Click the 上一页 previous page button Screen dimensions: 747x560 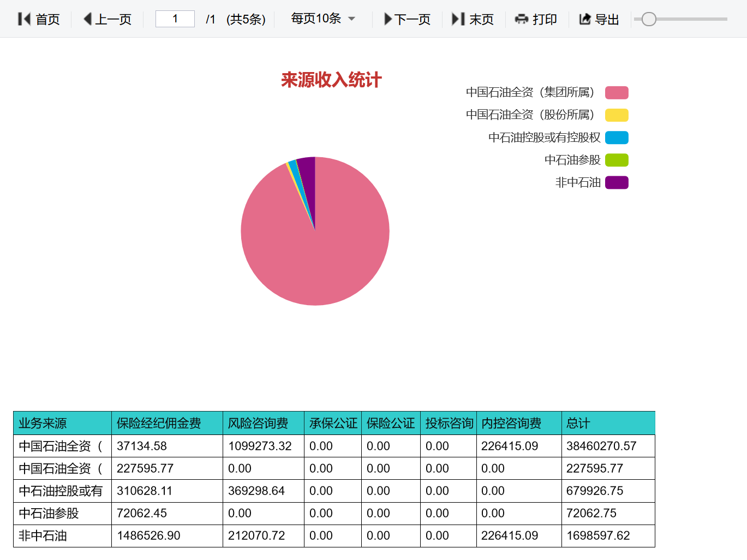[x=107, y=19]
